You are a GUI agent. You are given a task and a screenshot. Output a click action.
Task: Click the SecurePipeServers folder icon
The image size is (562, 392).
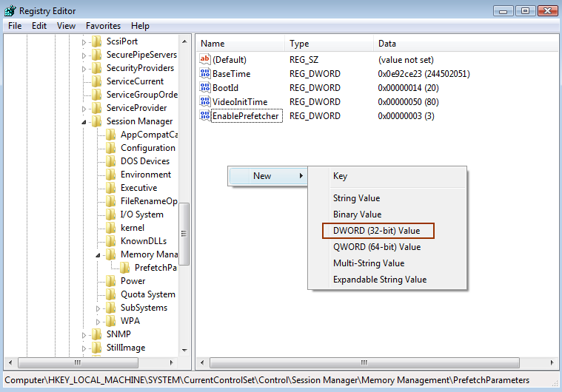pos(96,55)
